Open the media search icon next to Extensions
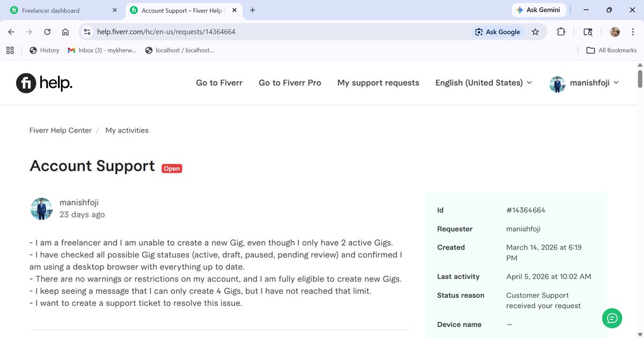 [588, 32]
